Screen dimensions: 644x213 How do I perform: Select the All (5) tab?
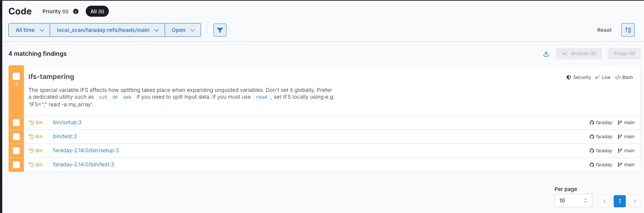click(97, 11)
